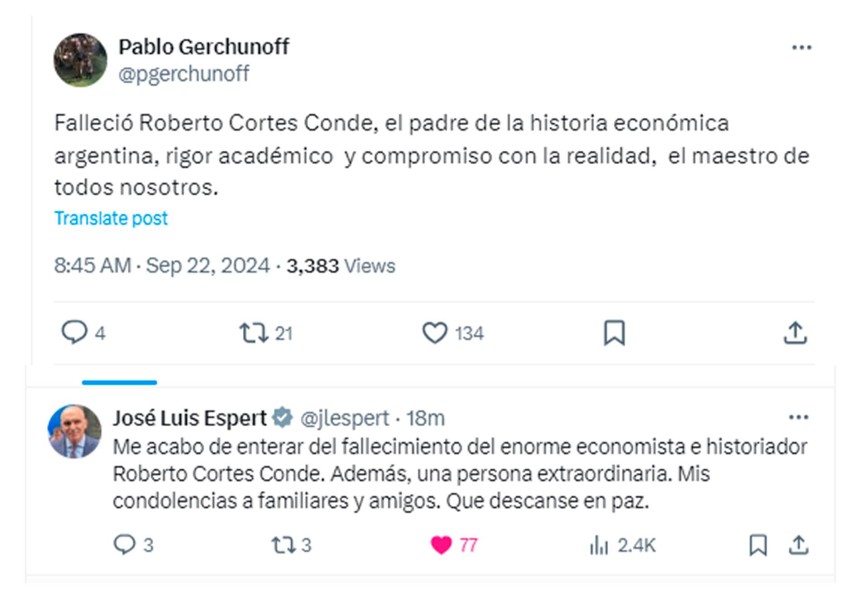Open more options on Espert's reply
The height and width of the screenshot is (596, 868).
pyautogui.click(x=798, y=417)
